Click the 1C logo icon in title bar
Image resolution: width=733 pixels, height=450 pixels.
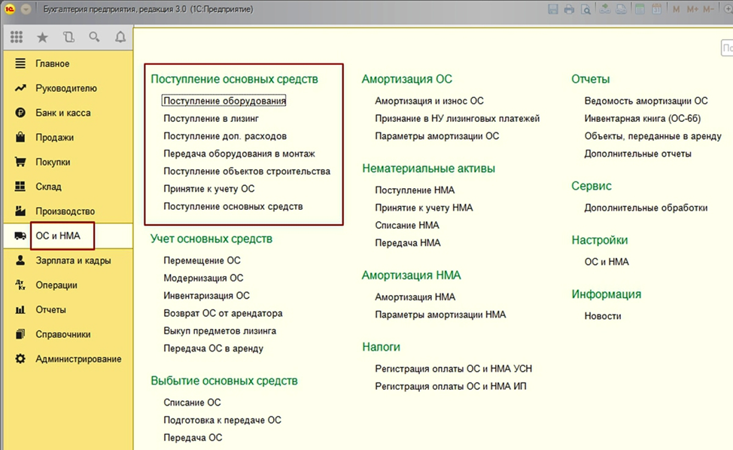(10, 9)
